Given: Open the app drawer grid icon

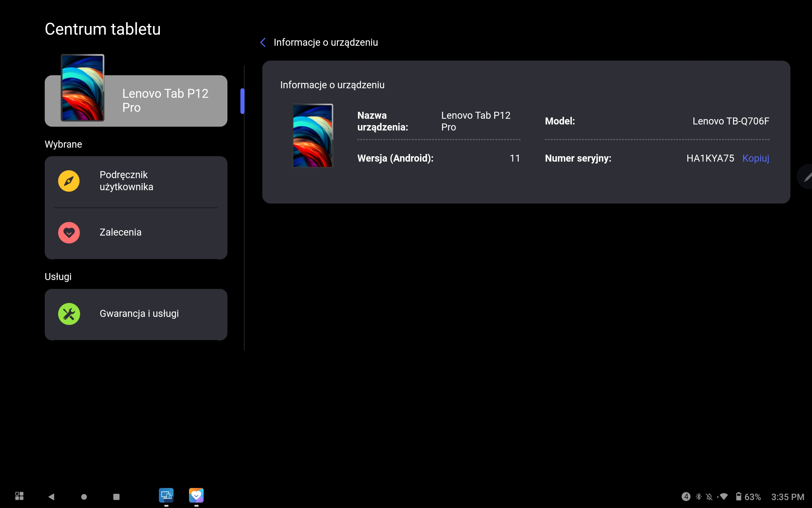Looking at the screenshot, I should tap(19, 496).
